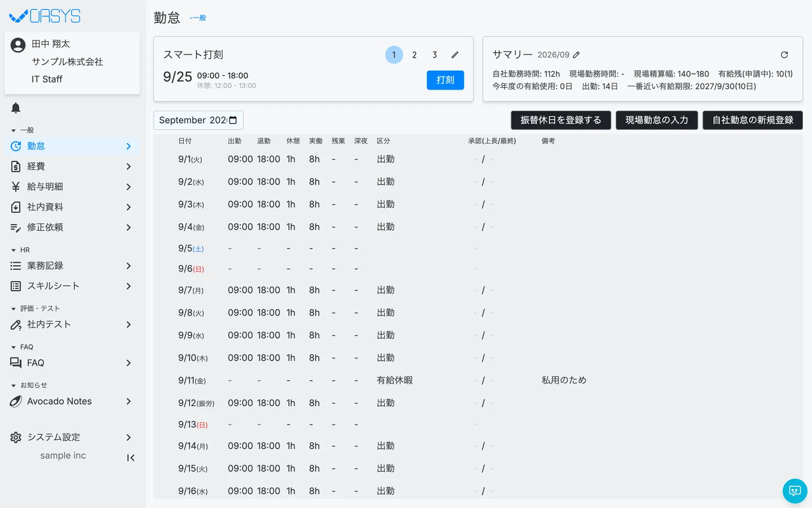Click 現場勤怠の入力 button

[657, 120]
